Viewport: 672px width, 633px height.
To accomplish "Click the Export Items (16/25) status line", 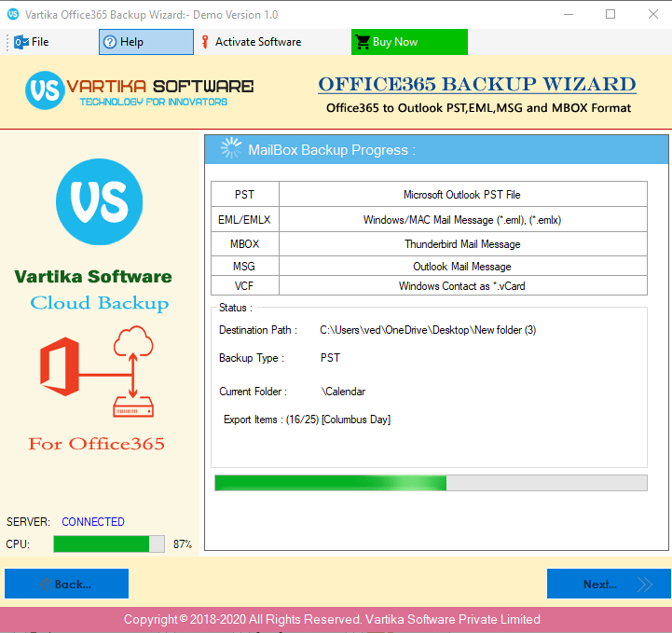I will pyautogui.click(x=307, y=420).
